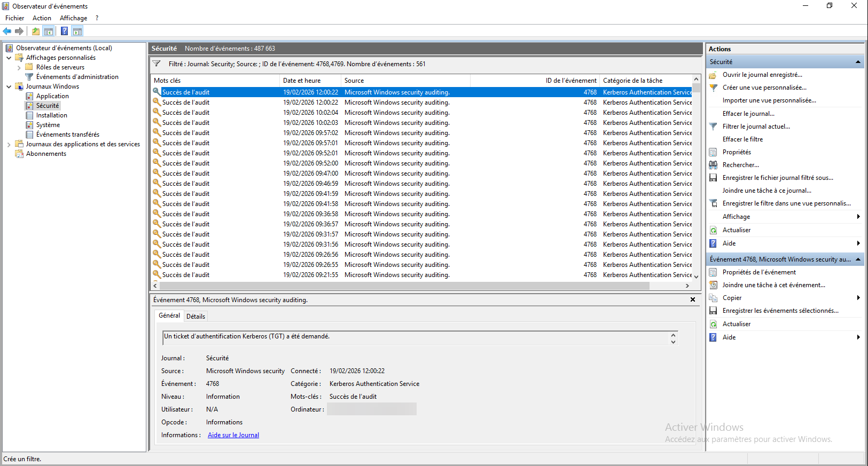This screenshot has height=466, width=868.
Task: Sort by the Date et heure column header
Action: pyautogui.click(x=310, y=81)
